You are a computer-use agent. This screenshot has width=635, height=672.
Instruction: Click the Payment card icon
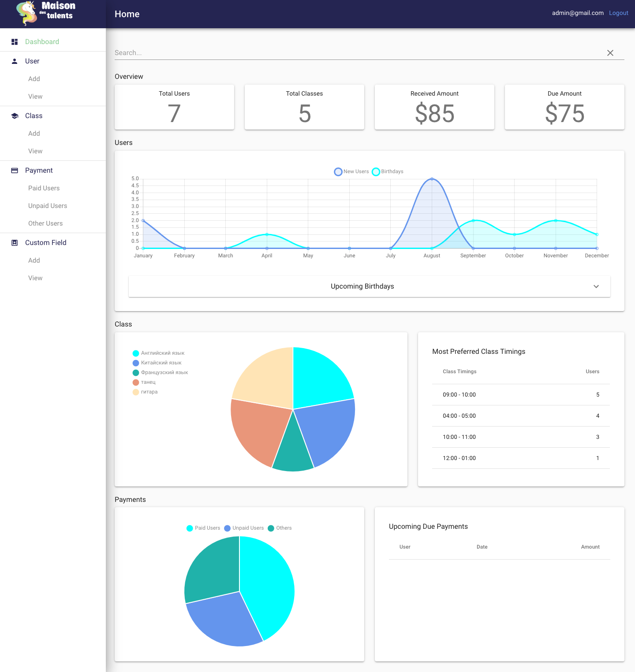click(15, 171)
